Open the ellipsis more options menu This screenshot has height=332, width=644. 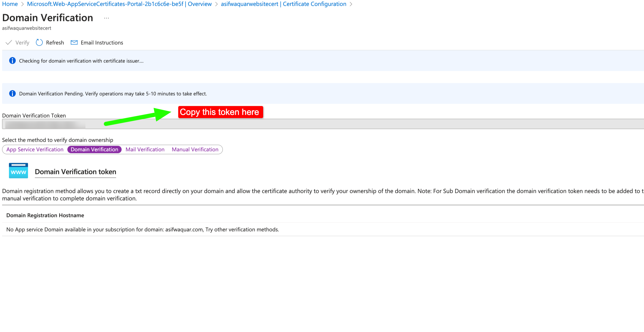pos(106,18)
